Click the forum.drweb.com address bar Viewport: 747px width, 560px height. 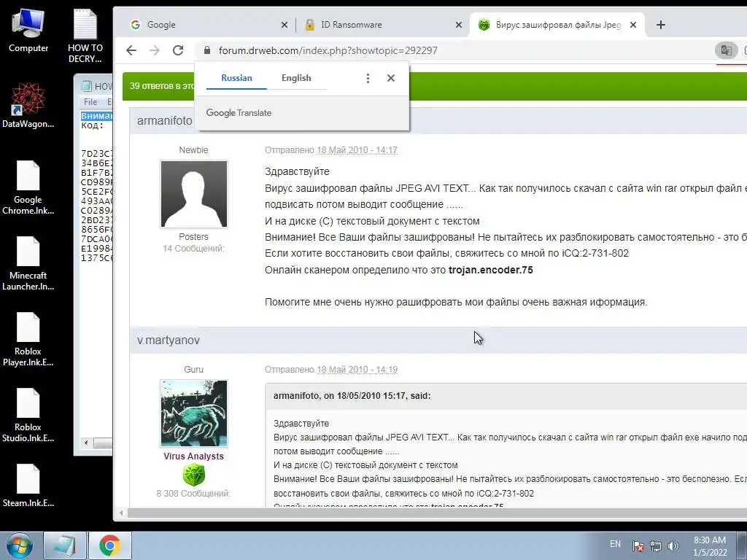pyautogui.click(x=328, y=50)
